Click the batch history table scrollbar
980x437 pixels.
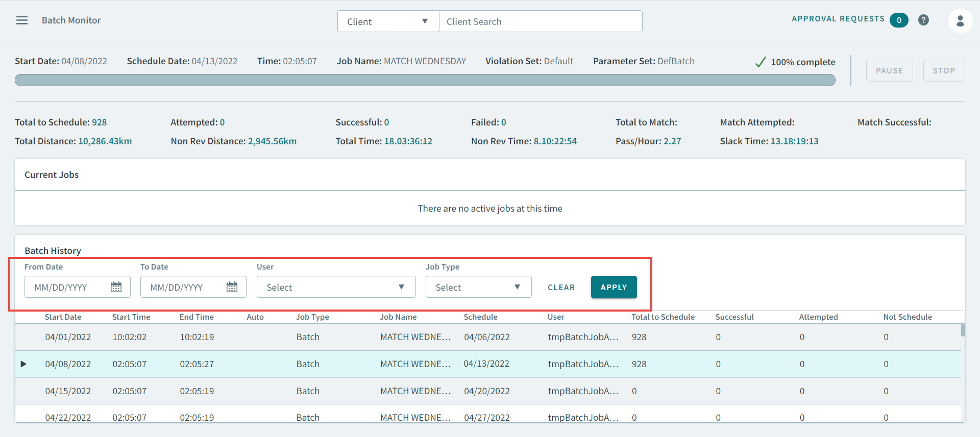[x=963, y=330]
